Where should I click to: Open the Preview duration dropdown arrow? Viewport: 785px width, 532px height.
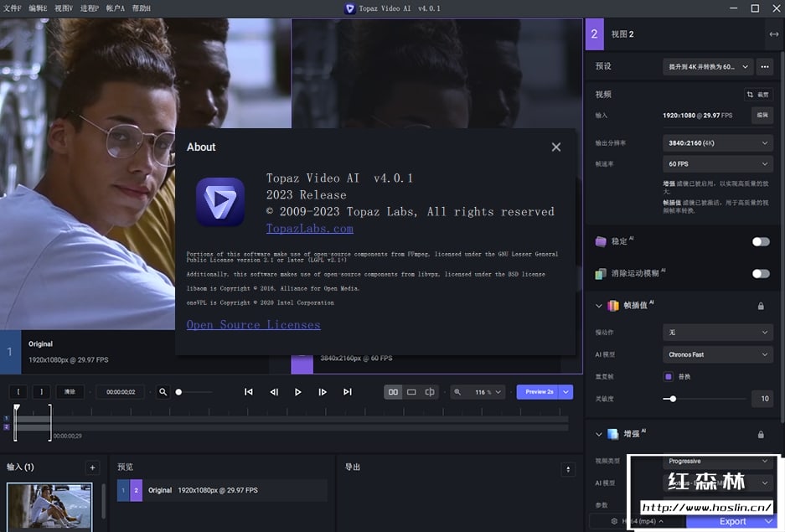(x=566, y=392)
